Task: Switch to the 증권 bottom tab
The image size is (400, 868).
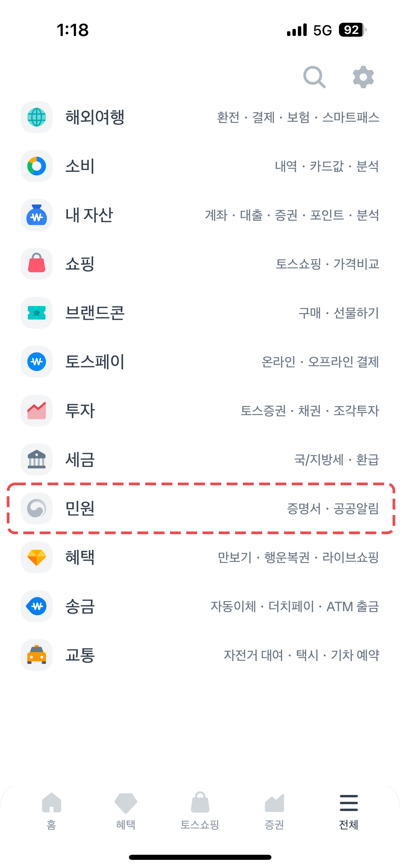Action: pyautogui.click(x=274, y=811)
